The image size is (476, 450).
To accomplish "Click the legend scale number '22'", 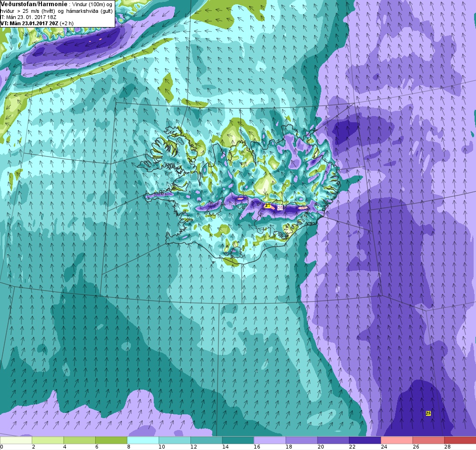I will pos(352,447).
